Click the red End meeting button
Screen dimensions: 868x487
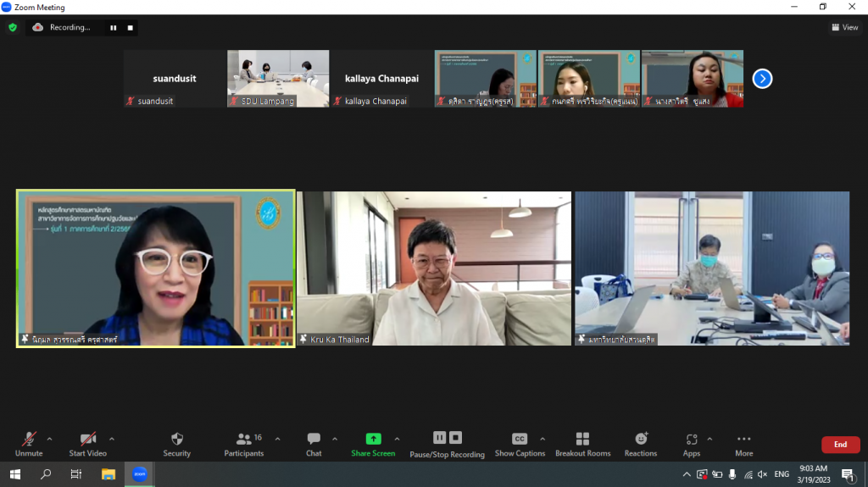click(x=840, y=445)
